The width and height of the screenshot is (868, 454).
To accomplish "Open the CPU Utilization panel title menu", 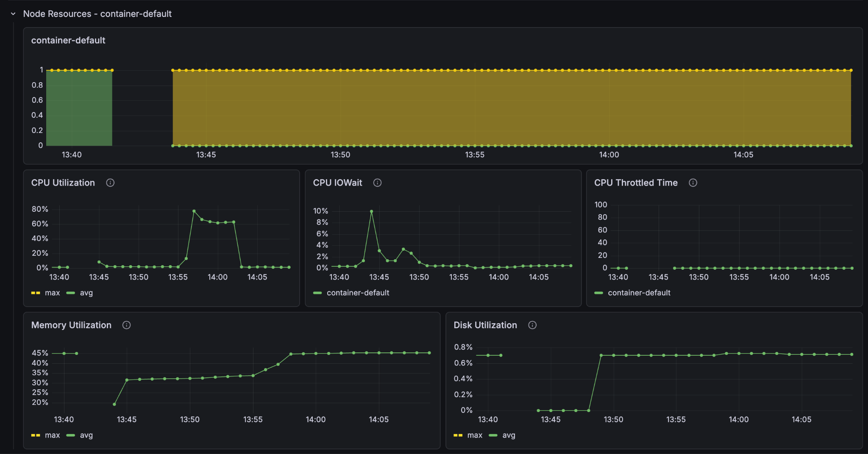I will pyautogui.click(x=63, y=183).
